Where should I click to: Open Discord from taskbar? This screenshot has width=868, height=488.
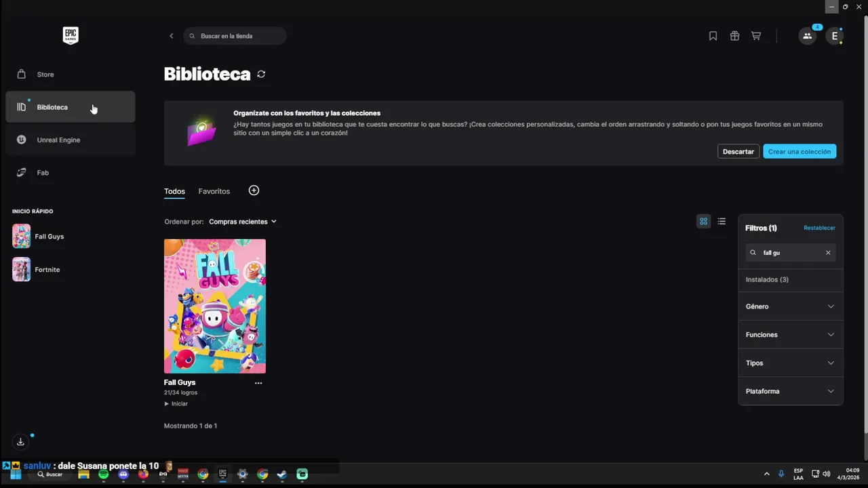pyautogui.click(x=123, y=474)
